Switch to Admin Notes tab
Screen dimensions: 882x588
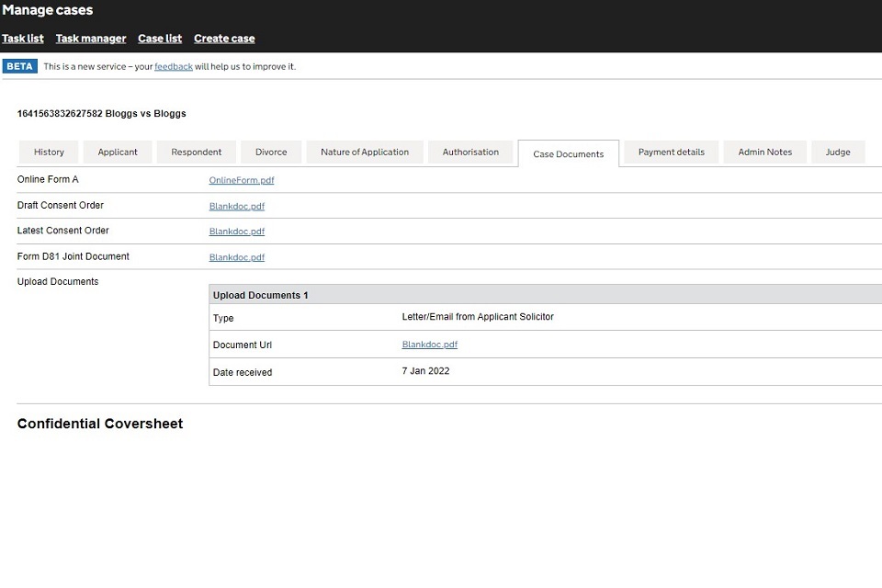coord(764,153)
